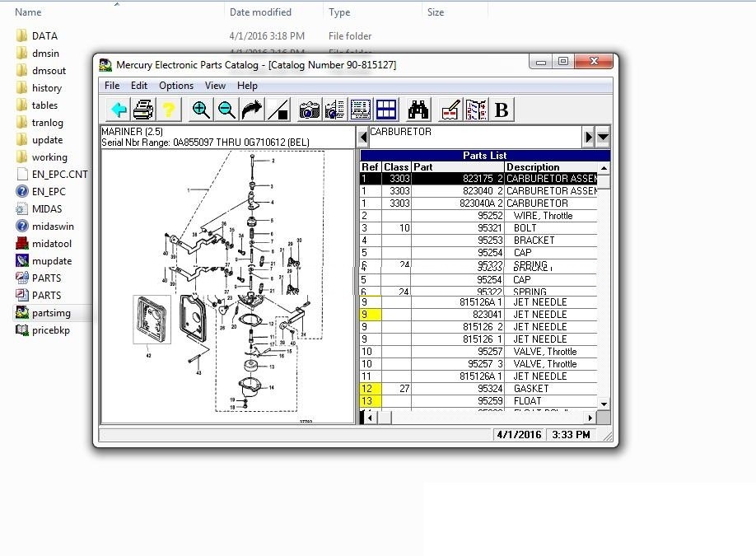Screen dimensions: 756x556
Task: Expand the CARBURETOR section dropdown
Action: tap(603, 138)
